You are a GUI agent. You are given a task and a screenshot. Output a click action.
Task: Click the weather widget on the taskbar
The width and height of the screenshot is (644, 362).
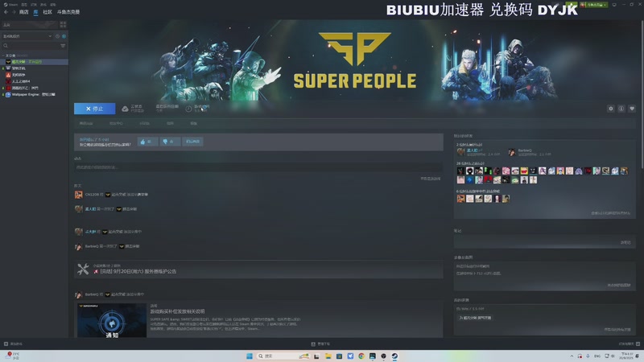click(x=12, y=356)
